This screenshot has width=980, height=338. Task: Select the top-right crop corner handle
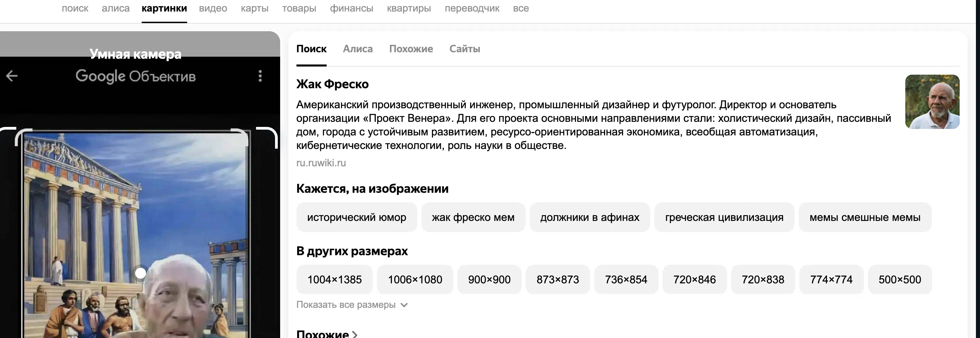click(267, 137)
